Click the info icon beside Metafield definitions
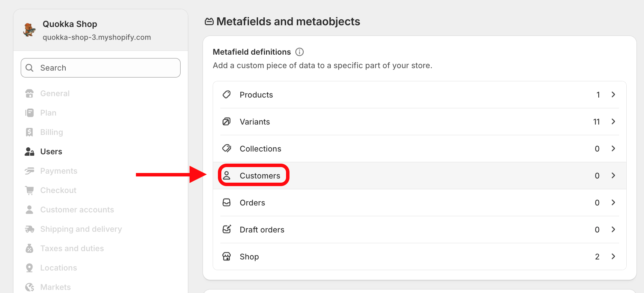This screenshot has height=293, width=644. tap(300, 52)
